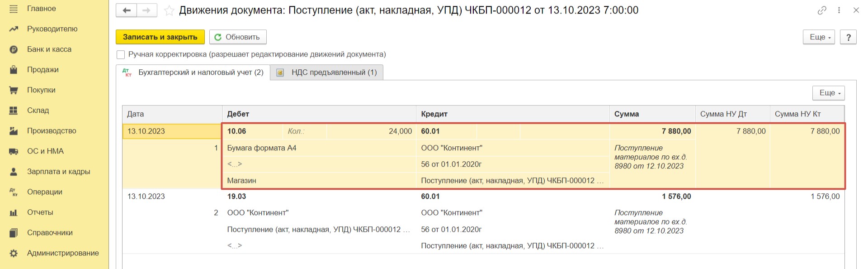Open the hamburger menu next to Главное

tap(14, 9)
